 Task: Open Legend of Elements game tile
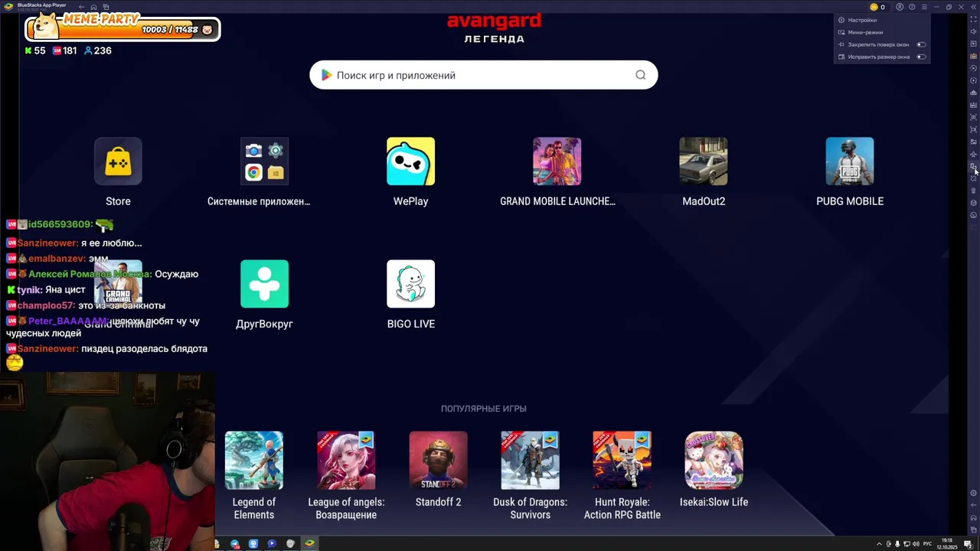pyautogui.click(x=254, y=460)
